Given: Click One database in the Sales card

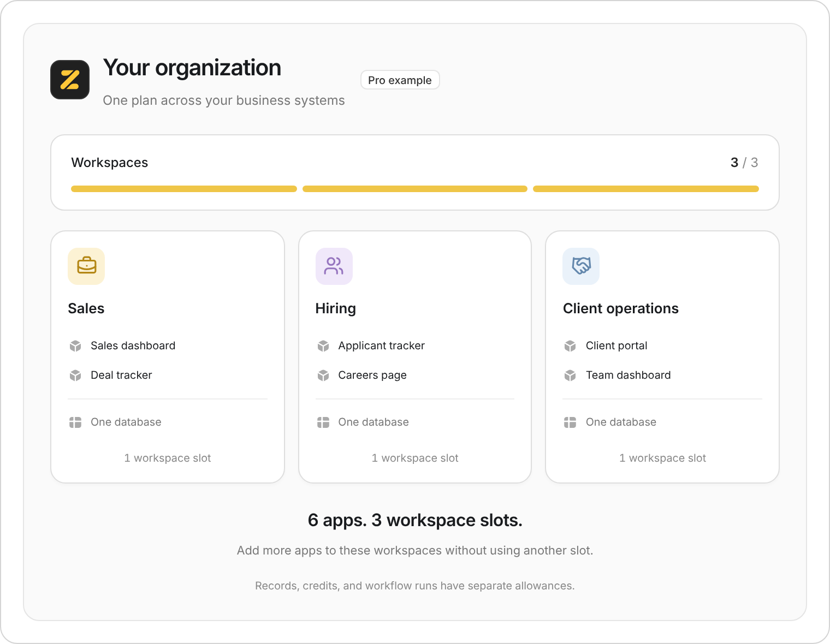Looking at the screenshot, I should [x=126, y=422].
